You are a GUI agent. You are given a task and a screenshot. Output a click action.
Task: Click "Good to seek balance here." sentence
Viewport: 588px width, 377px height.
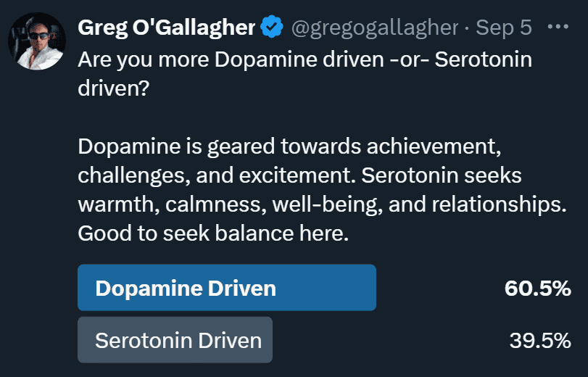tap(213, 233)
